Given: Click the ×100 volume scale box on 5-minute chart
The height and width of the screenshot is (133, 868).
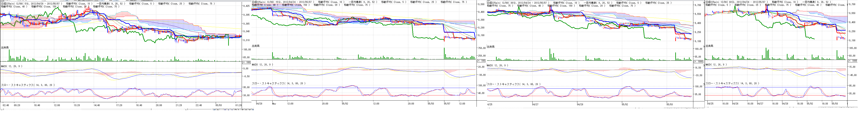Looking at the screenshot, I should pos(246,62).
